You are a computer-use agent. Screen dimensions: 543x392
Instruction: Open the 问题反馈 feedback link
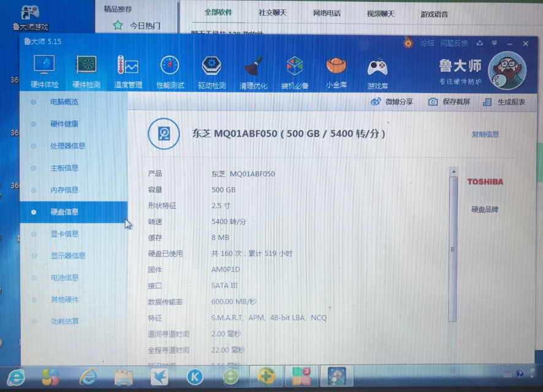point(454,43)
